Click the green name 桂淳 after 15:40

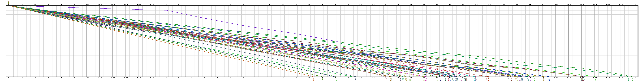(x=534, y=80)
